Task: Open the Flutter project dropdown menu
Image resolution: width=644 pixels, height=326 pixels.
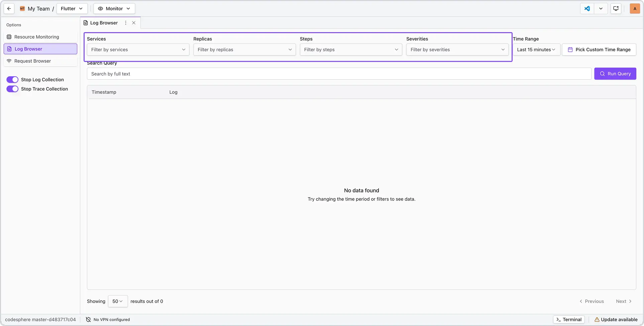Action: (72, 8)
